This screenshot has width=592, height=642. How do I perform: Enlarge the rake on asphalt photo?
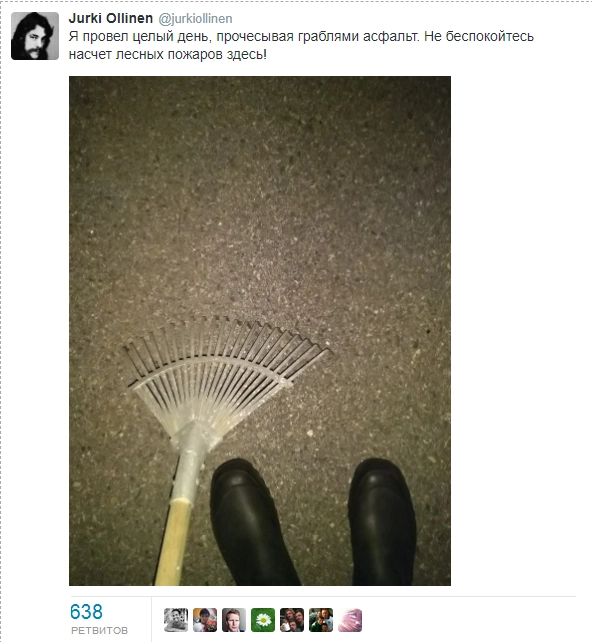(x=260, y=331)
